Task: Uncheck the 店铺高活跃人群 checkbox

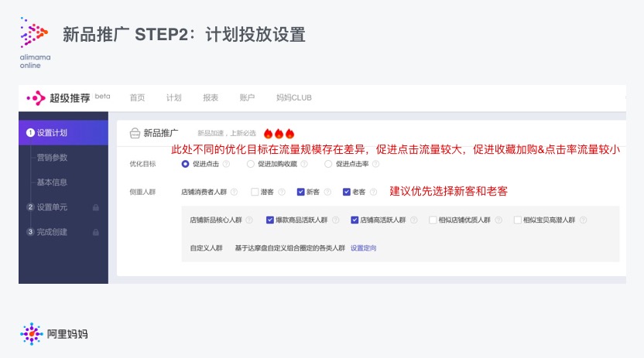Action: (x=355, y=220)
